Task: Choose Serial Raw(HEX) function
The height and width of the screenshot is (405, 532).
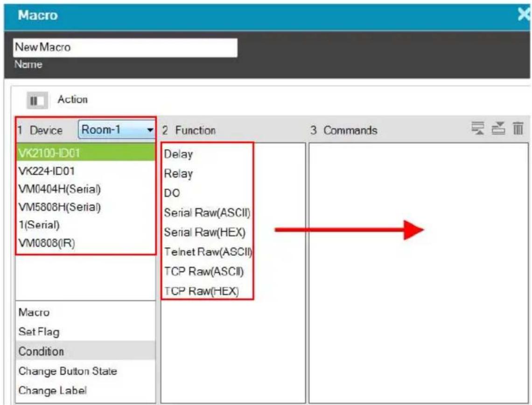Action: pos(204,232)
